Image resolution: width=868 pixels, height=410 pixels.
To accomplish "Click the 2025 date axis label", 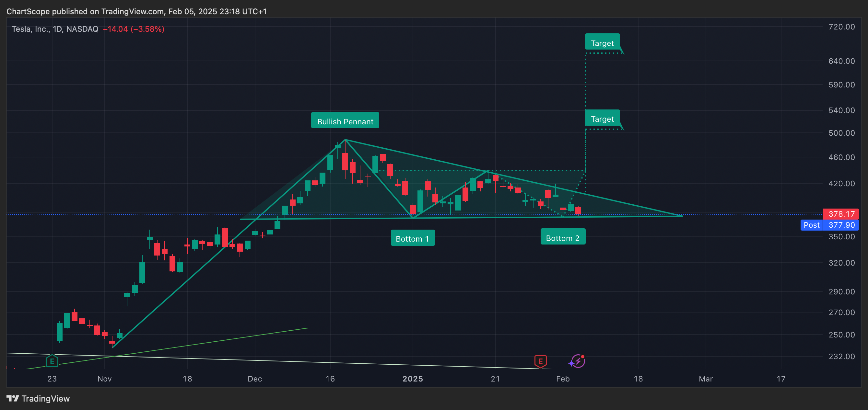I will tap(412, 379).
